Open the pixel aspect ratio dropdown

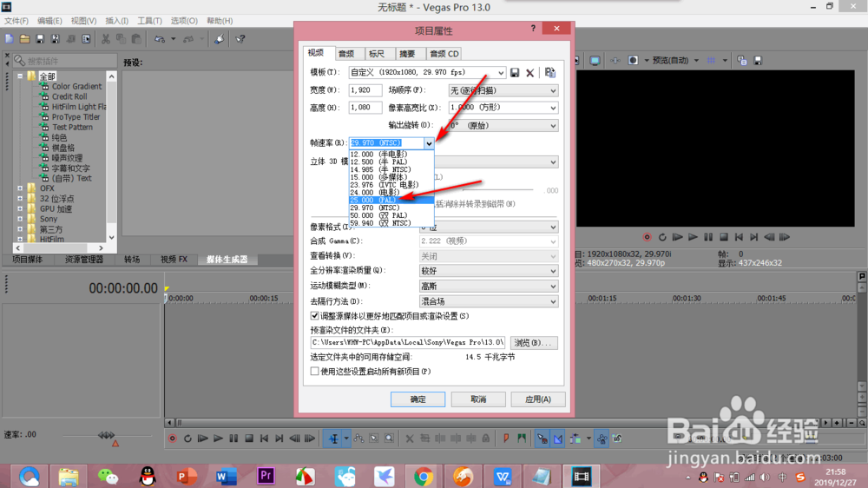coord(552,108)
